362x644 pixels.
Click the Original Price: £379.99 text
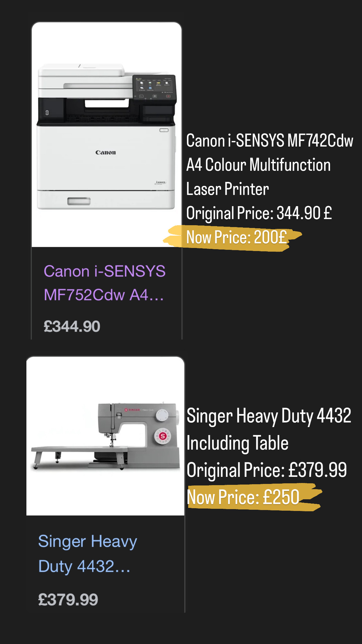[x=267, y=470]
